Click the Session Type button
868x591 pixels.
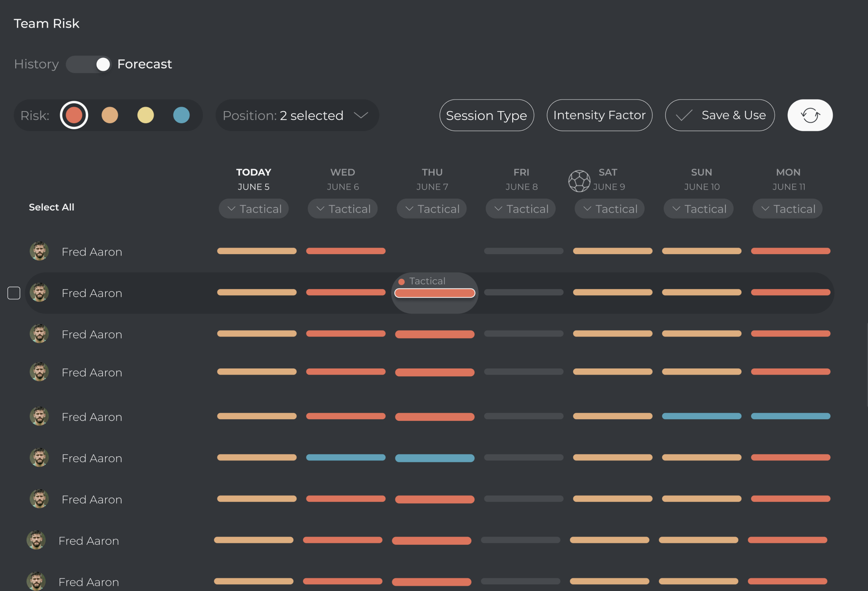[487, 115]
